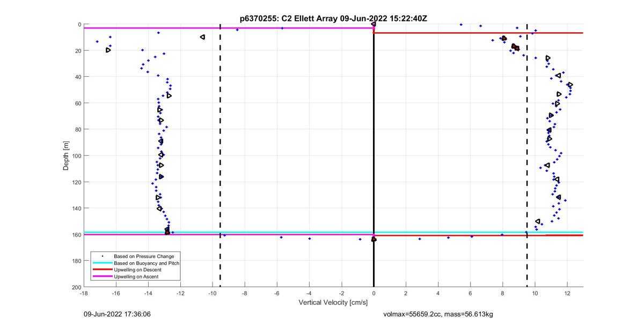The image size is (644, 323).
Task: Click the positive '12' velocity tick label
Action: [x=567, y=293]
